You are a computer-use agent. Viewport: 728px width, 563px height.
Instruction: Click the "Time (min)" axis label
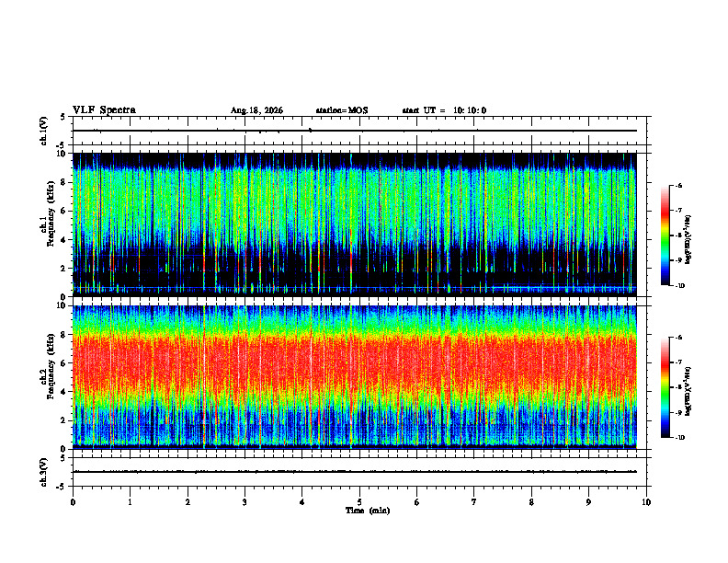(368, 511)
